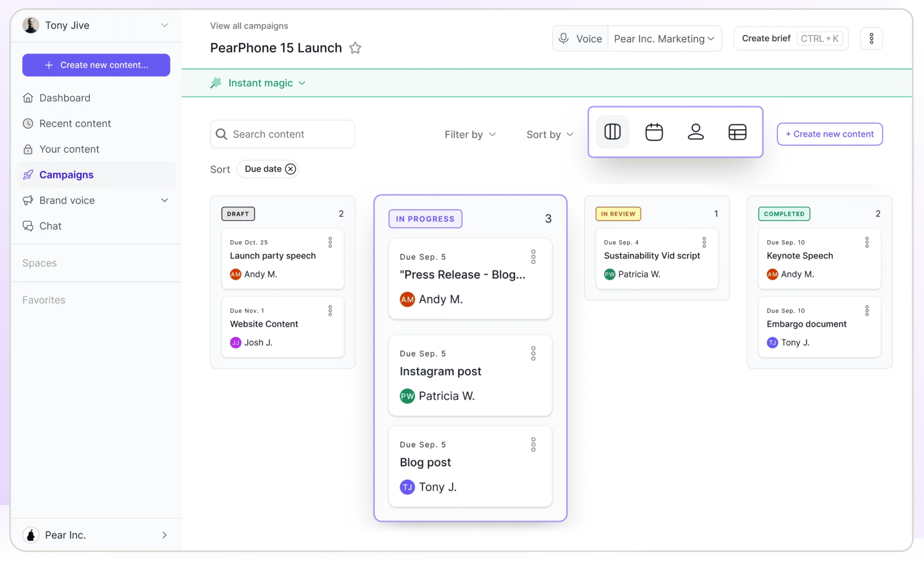Image resolution: width=924 pixels, height=561 pixels.
Task: Select the Campaigns menu item
Action: click(66, 174)
